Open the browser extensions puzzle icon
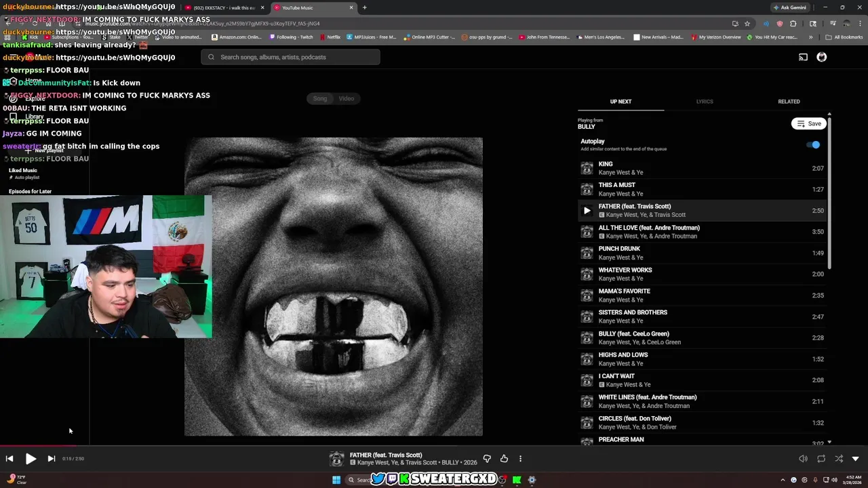The height and width of the screenshot is (488, 868). tap(793, 24)
